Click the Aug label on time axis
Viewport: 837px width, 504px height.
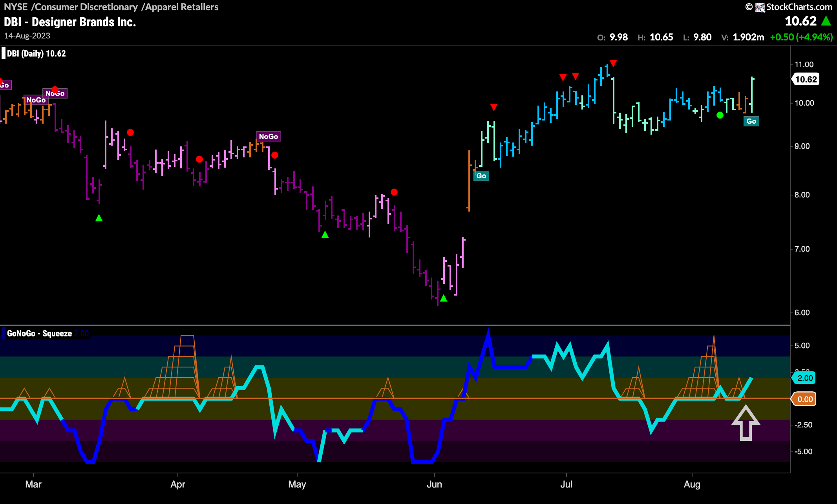pyautogui.click(x=692, y=484)
